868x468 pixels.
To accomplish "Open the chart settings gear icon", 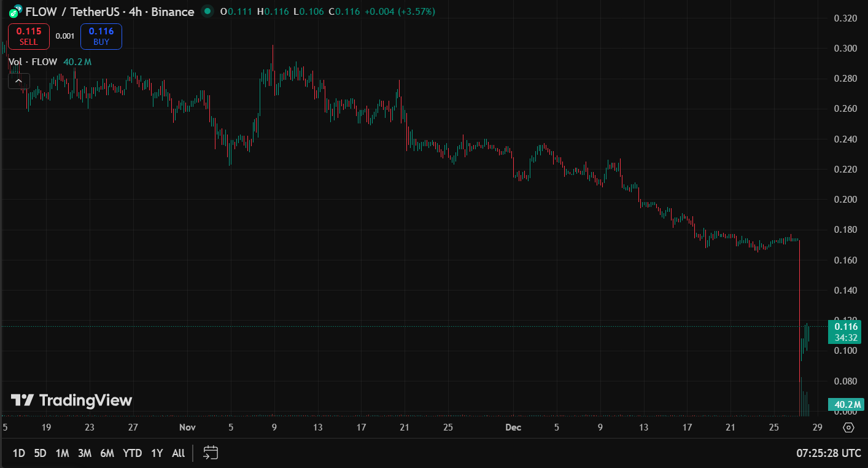I will pyautogui.click(x=849, y=427).
